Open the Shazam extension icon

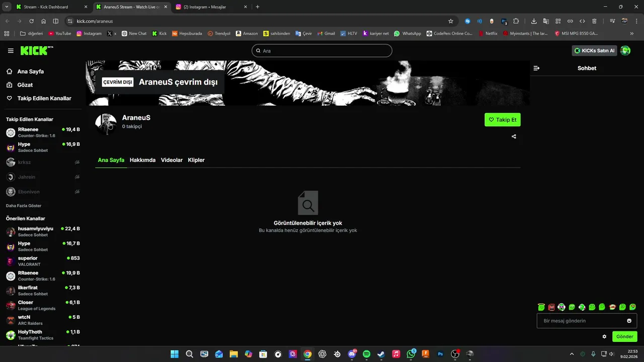467,21
